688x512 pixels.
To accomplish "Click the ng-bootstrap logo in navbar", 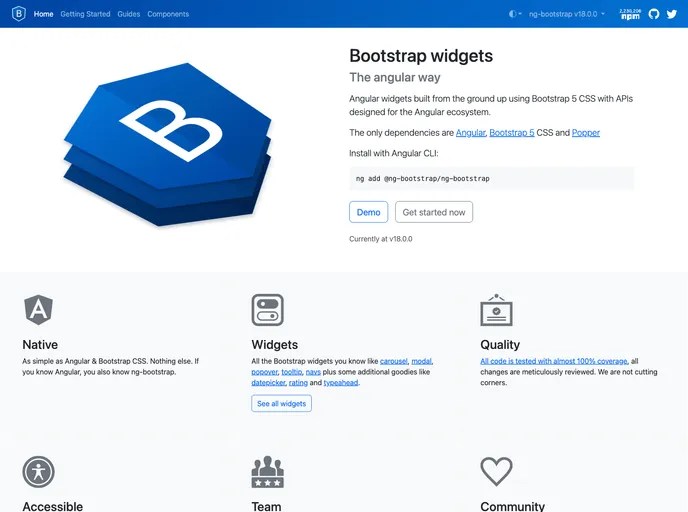I will 18,14.
